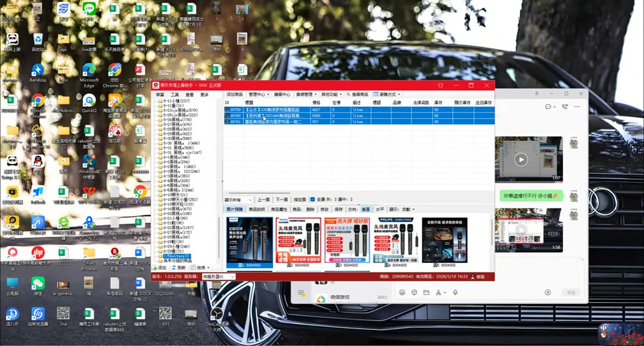This screenshot has width=644, height=346.
Task: Toggle the 全選 select-all checkbox
Action: 312,199
